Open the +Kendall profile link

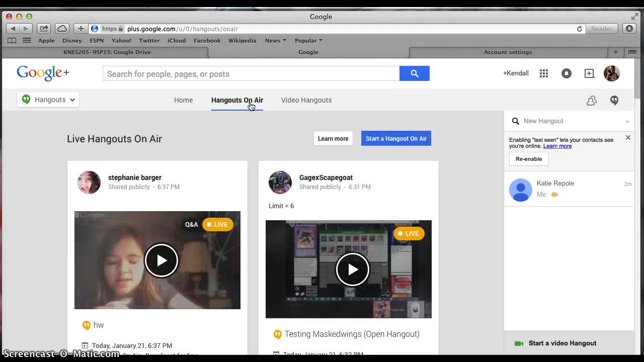pyautogui.click(x=516, y=73)
